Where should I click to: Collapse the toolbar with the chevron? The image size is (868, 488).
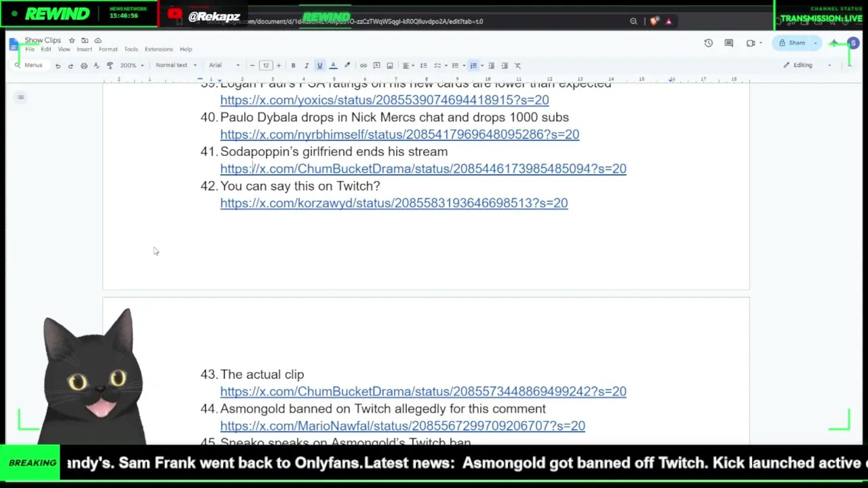849,65
